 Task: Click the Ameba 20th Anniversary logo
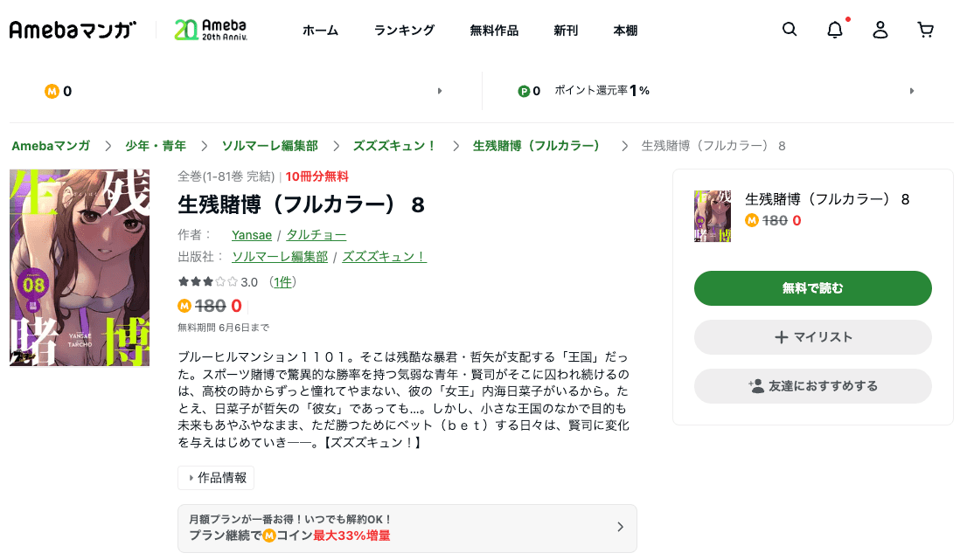(x=211, y=30)
